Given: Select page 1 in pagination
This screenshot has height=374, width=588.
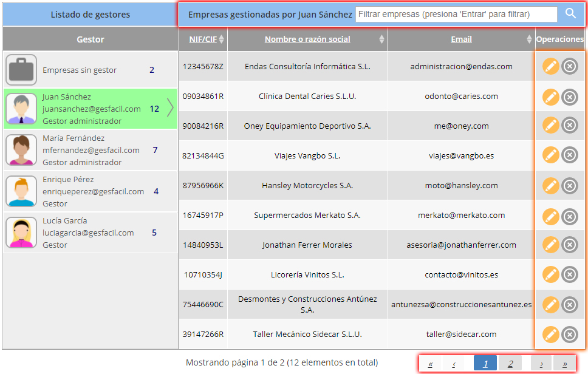Looking at the screenshot, I should (x=485, y=364).
